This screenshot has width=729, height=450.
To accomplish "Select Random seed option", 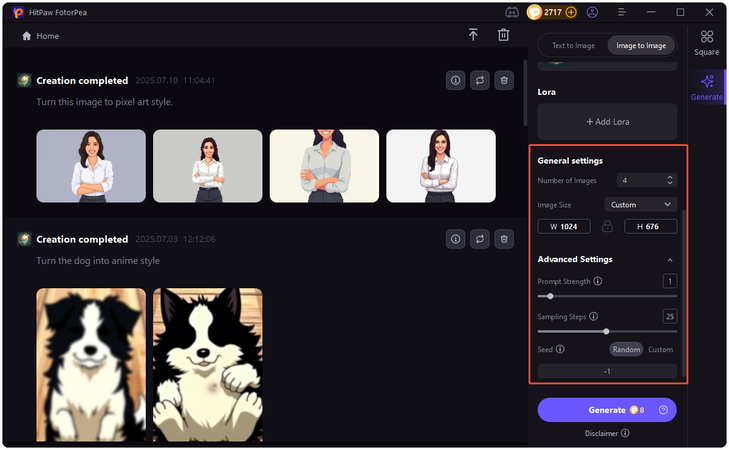I will point(626,350).
